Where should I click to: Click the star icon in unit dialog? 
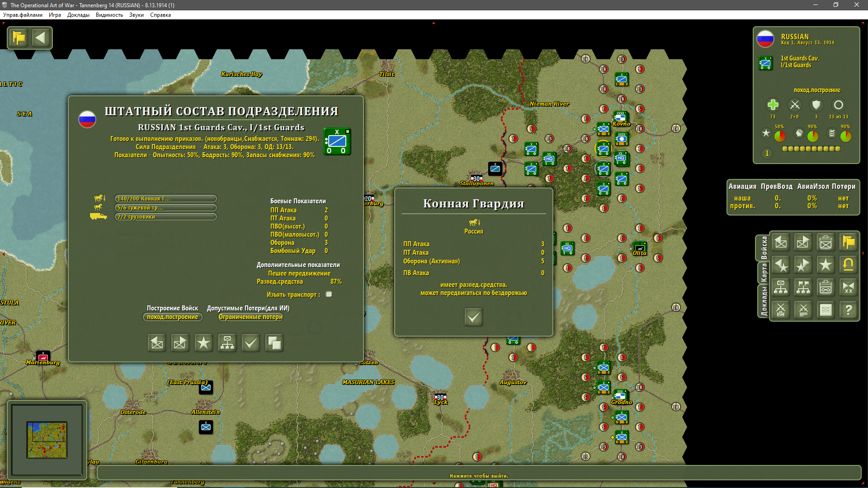point(203,343)
